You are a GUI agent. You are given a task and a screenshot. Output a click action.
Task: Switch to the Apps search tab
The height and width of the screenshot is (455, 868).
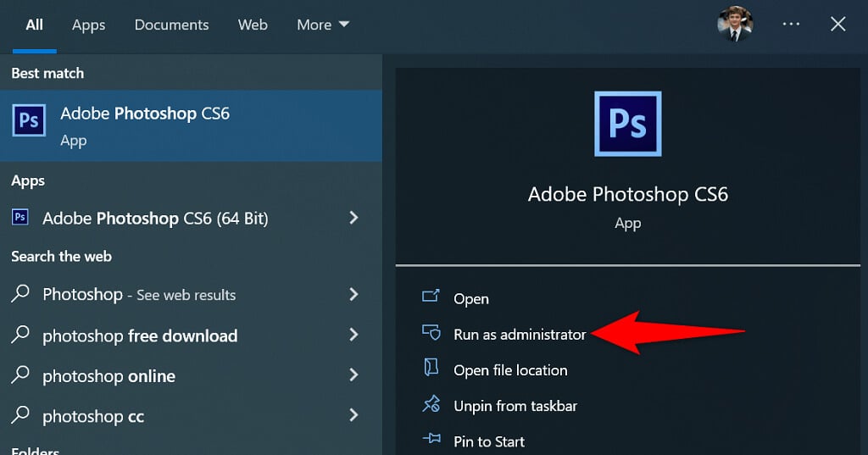pyautogui.click(x=88, y=25)
